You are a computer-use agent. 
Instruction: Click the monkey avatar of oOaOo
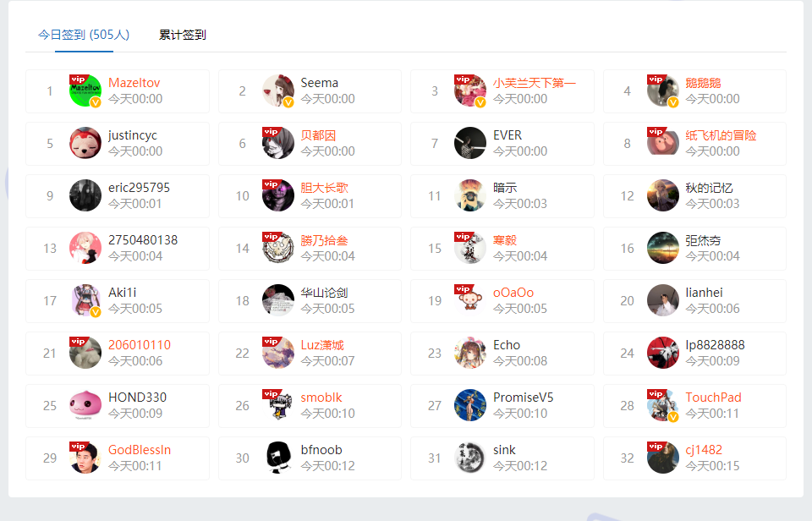(x=470, y=300)
